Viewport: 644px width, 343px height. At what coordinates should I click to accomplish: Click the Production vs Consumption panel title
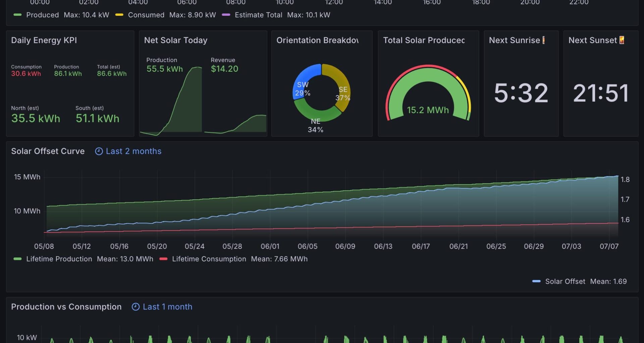point(66,307)
